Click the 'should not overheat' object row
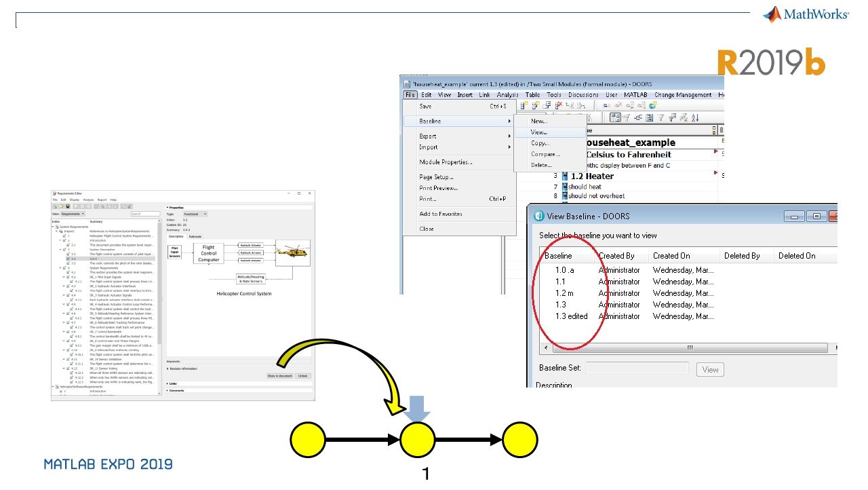Viewport: 868px width, 490px height. [x=596, y=196]
